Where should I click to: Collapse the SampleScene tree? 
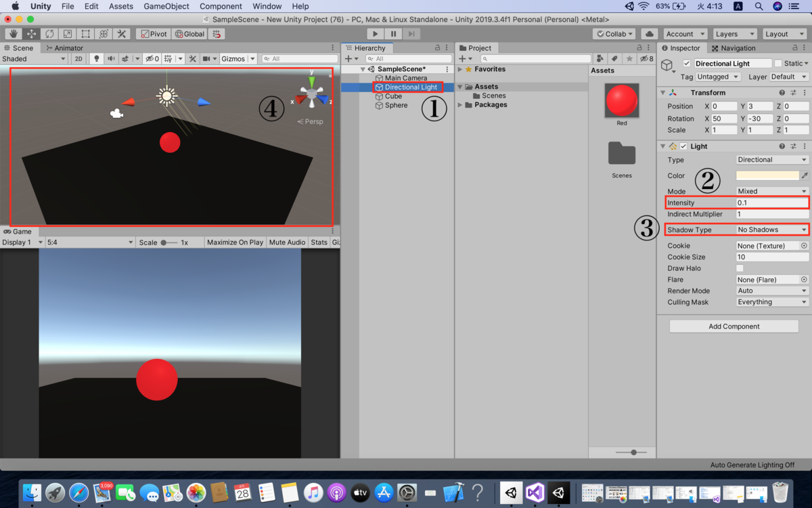(x=363, y=69)
